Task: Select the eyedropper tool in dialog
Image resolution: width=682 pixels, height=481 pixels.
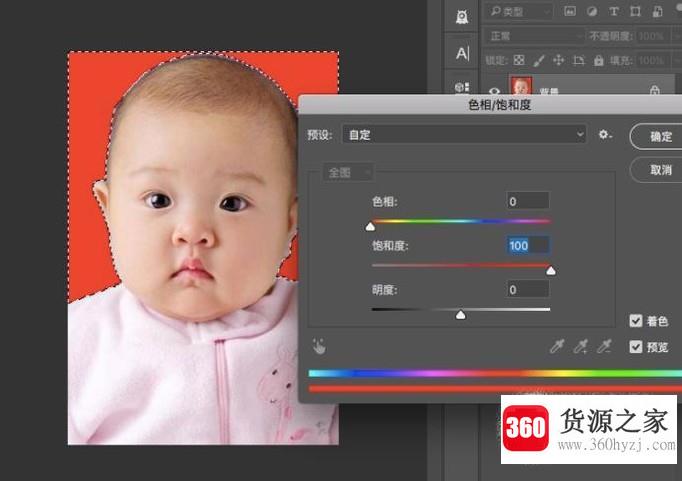Action: (x=557, y=346)
